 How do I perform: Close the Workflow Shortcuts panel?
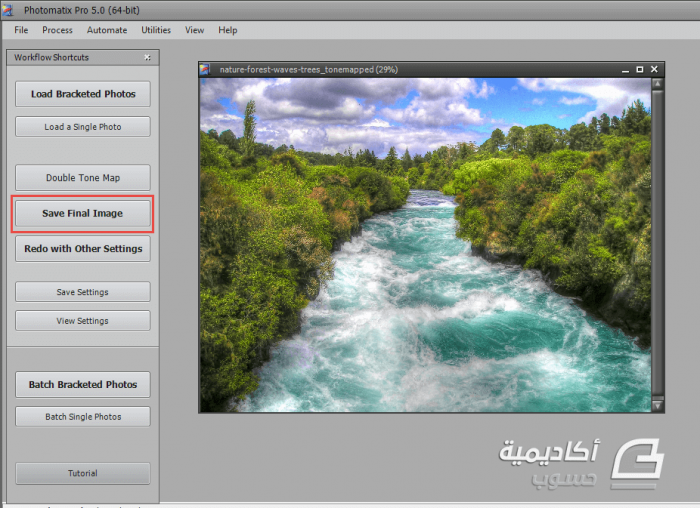click(147, 58)
